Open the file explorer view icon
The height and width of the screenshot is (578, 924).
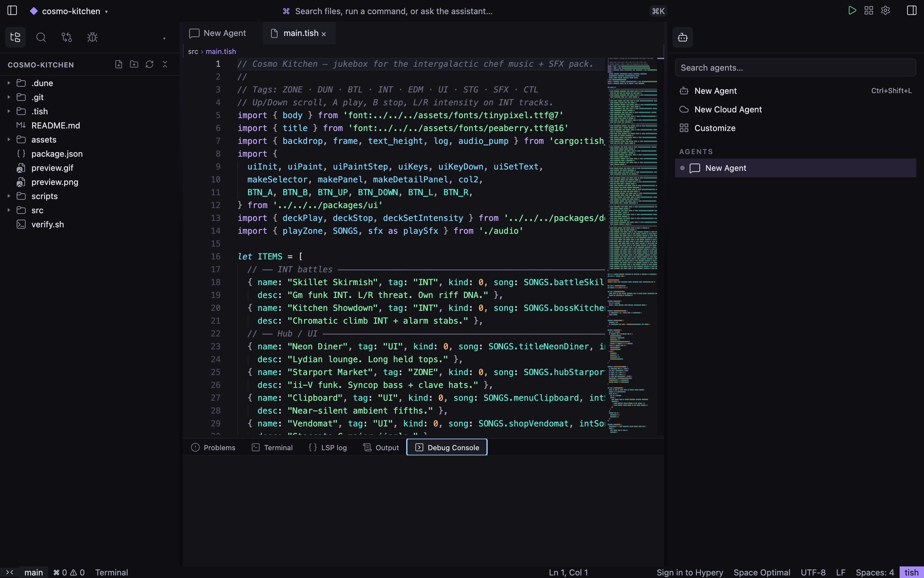(15, 37)
